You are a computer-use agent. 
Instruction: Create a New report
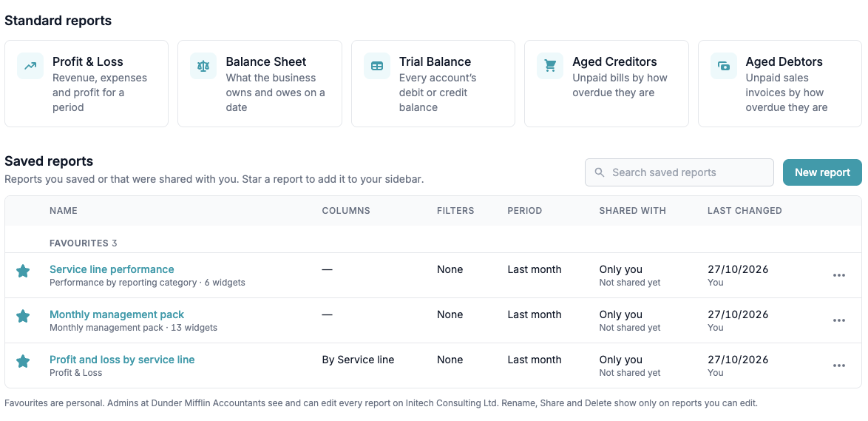point(822,172)
